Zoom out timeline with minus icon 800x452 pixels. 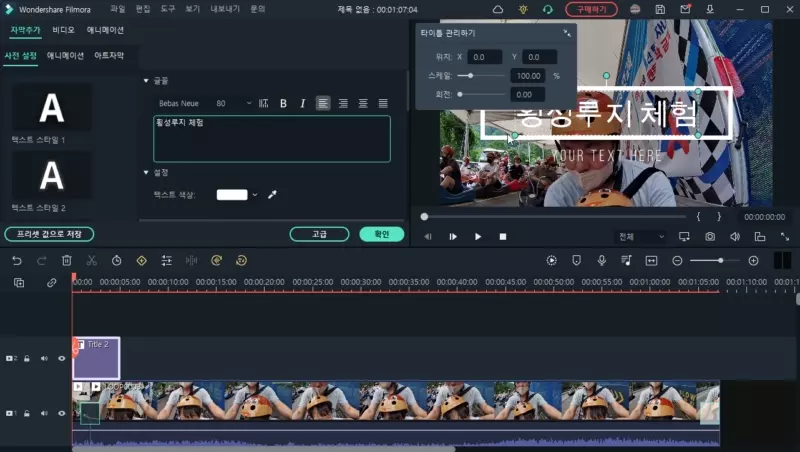pos(677,261)
